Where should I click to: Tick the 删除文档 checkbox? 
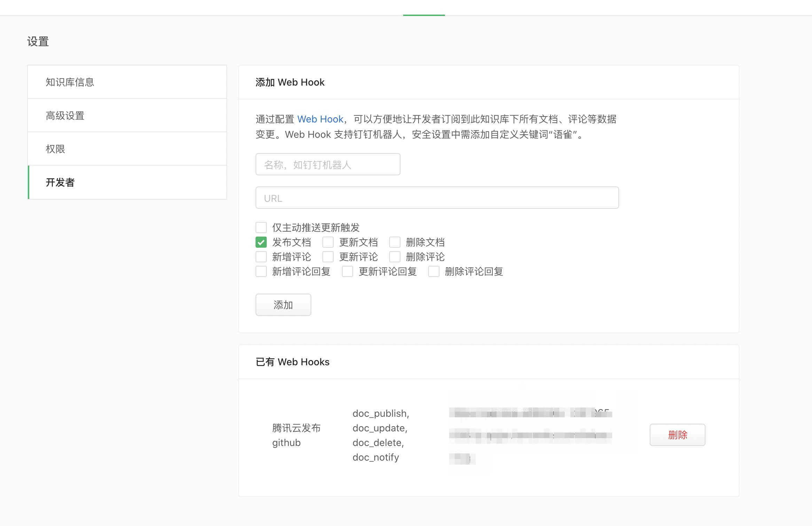[x=395, y=242]
